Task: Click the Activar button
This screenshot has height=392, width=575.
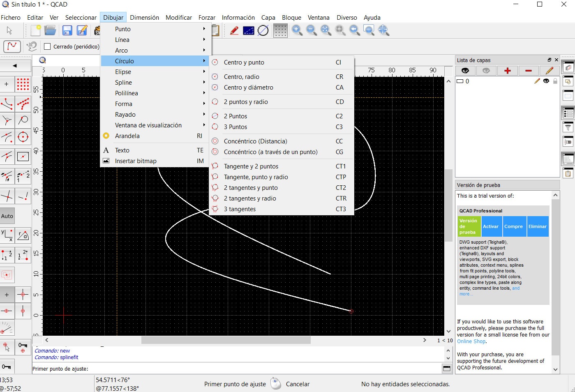Action: coord(490,226)
